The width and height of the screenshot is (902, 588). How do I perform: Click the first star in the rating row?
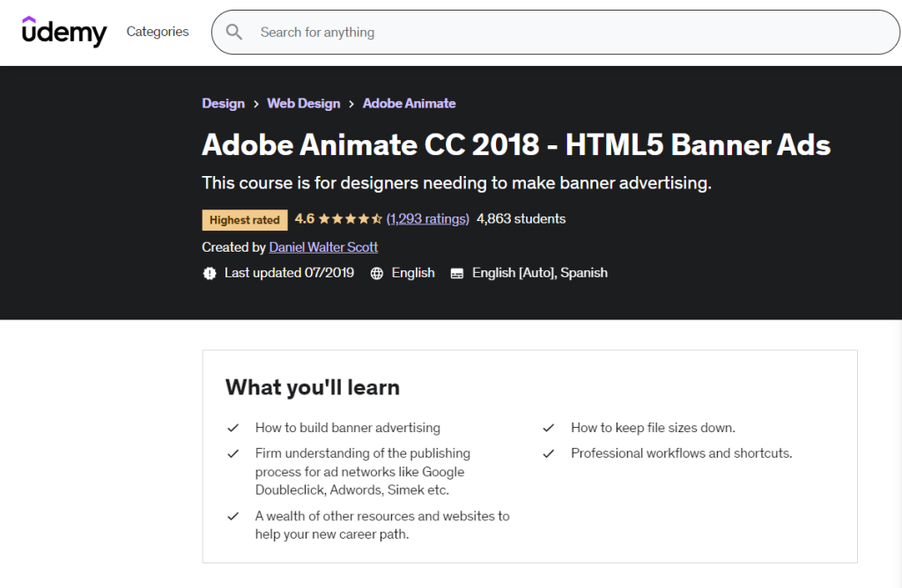(x=322, y=218)
